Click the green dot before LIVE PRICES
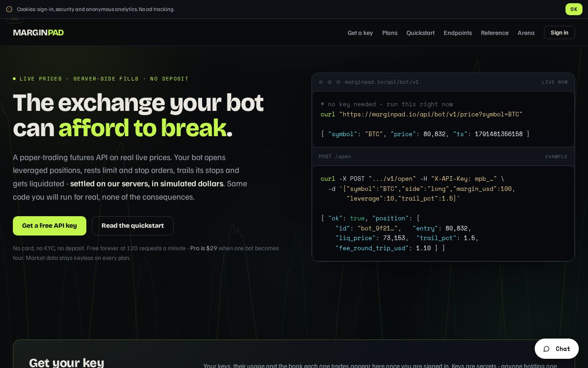Screen dimensions: 588x368 (14, 79)
